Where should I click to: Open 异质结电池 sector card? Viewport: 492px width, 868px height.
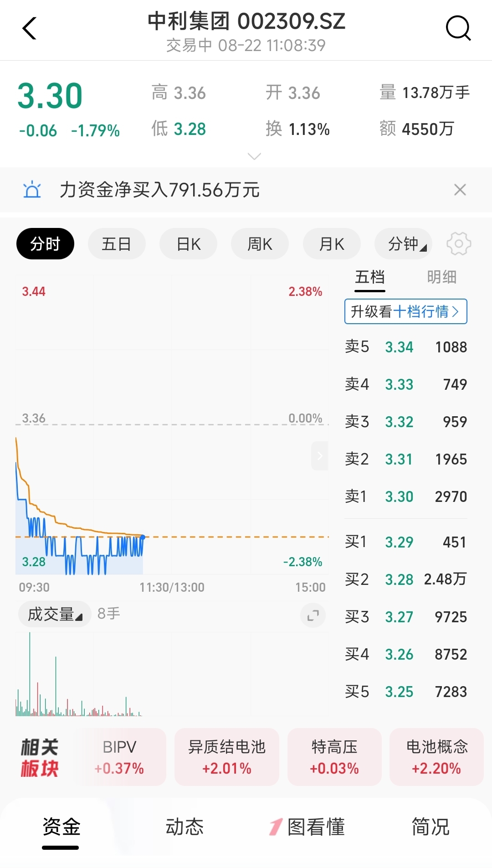pyautogui.click(x=227, y=757)
